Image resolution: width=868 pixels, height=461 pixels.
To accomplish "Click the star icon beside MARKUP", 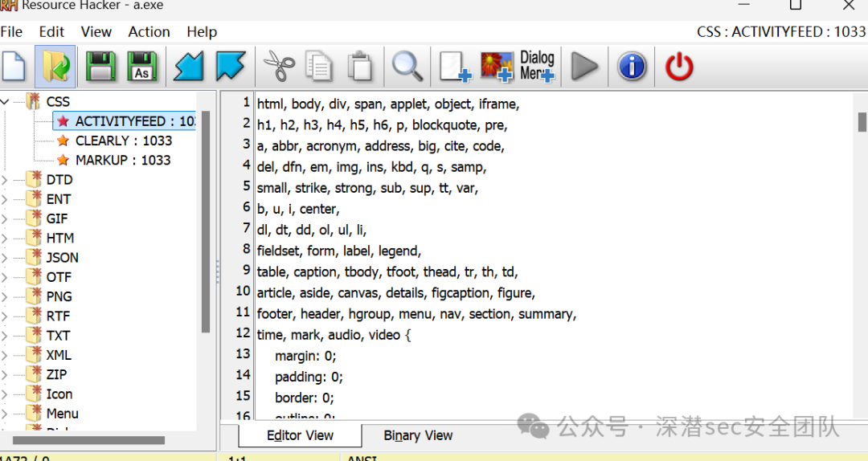I will (x=63, y=161).
